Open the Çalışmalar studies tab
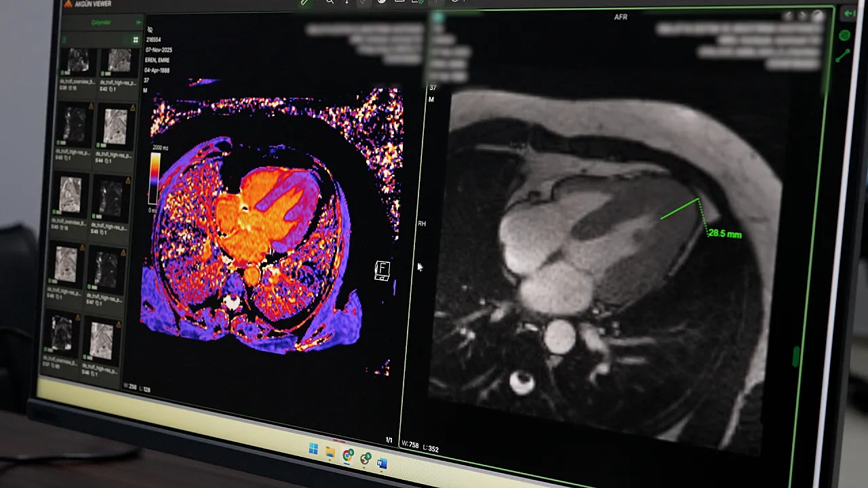The width and height of the screenshot is (868, 488). 101,22
